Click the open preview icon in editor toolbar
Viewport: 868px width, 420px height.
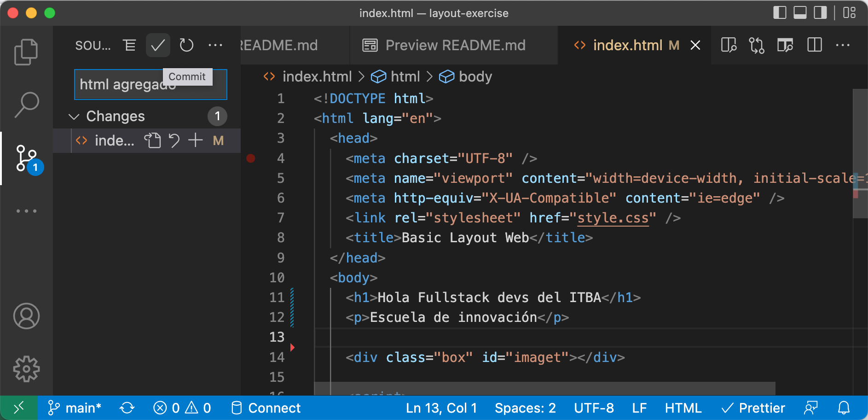tap(785, 45)
